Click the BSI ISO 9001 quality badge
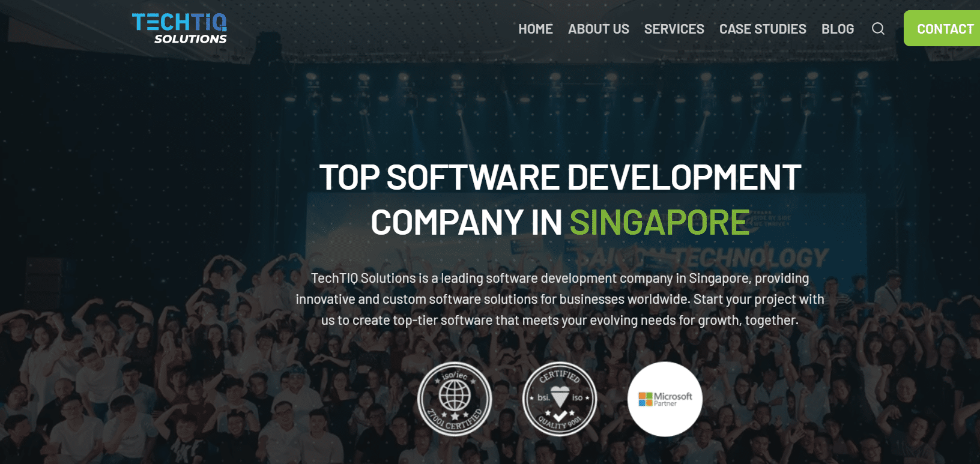This screenshot has width=980, height=464. 560,399
